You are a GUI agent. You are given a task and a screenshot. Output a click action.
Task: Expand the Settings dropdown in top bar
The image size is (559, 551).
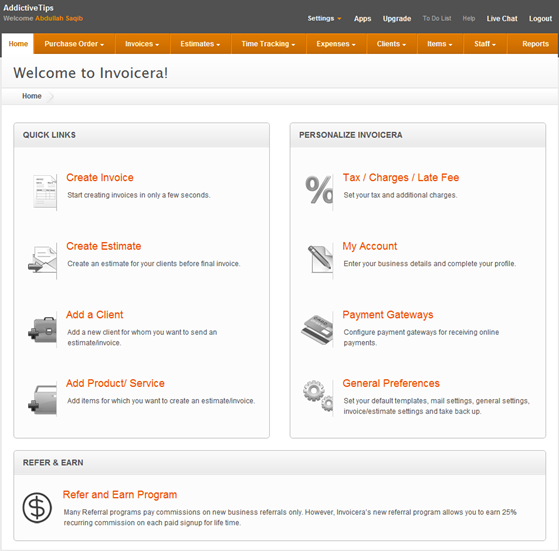pos(324,18)
